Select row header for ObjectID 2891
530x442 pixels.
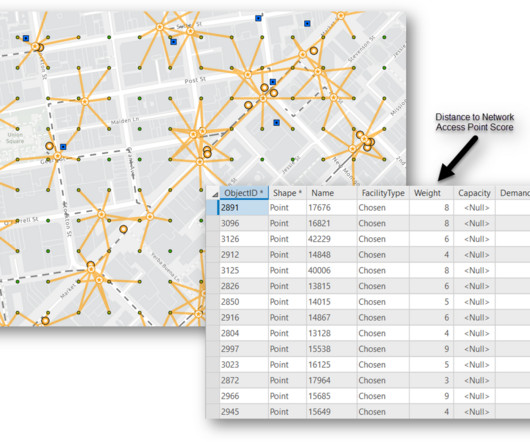pyautogui.click(x=213, y=207)
